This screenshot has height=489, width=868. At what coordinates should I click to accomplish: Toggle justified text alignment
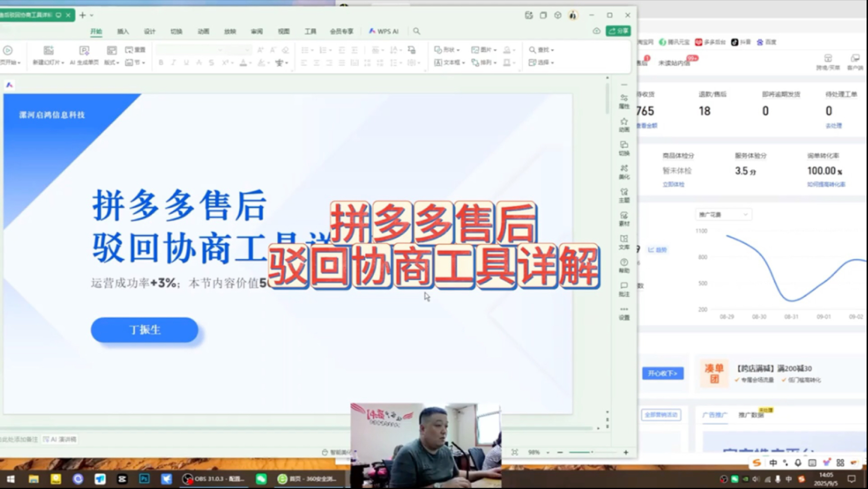point(342,63)
